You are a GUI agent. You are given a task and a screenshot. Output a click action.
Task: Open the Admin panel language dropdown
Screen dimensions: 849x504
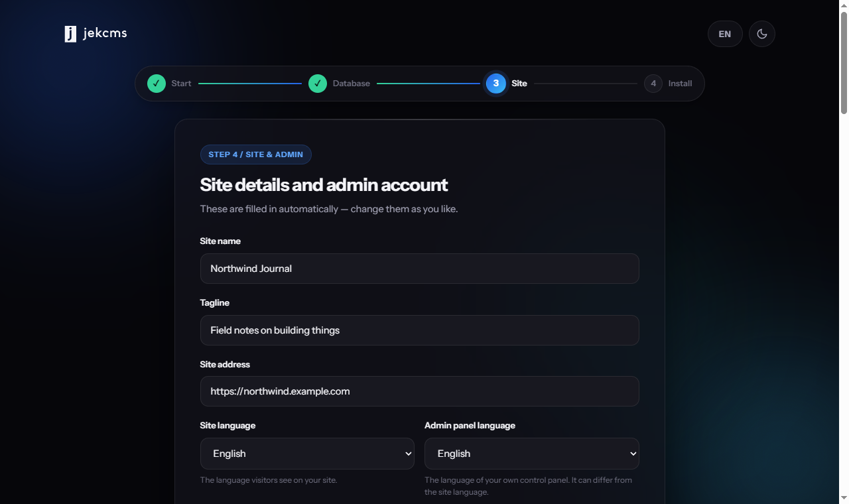pos(532,454)
